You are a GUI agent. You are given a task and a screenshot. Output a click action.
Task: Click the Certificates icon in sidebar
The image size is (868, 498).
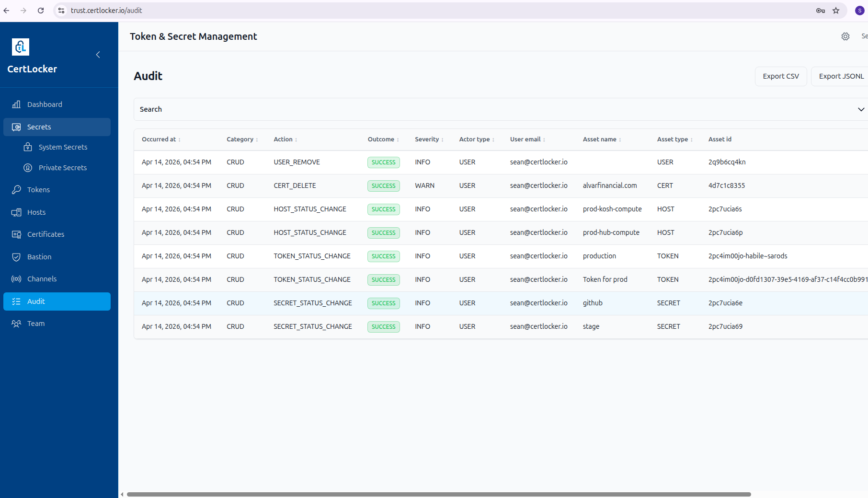[16, 234]
